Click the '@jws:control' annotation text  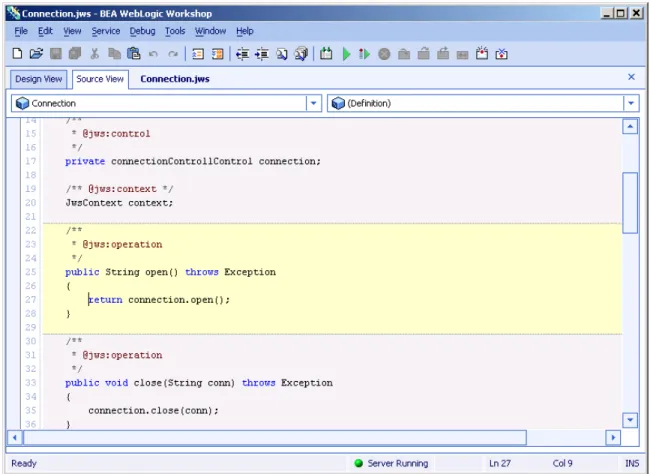click(x=116, y=134)
